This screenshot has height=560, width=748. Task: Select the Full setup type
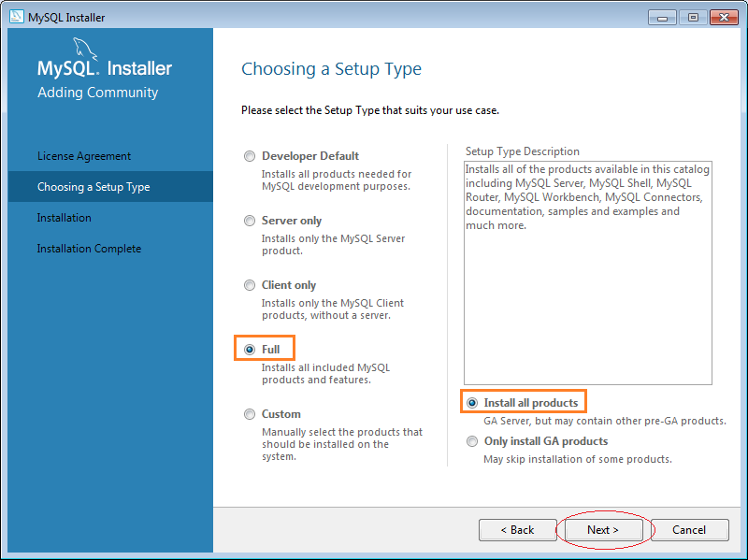[250, 350]
